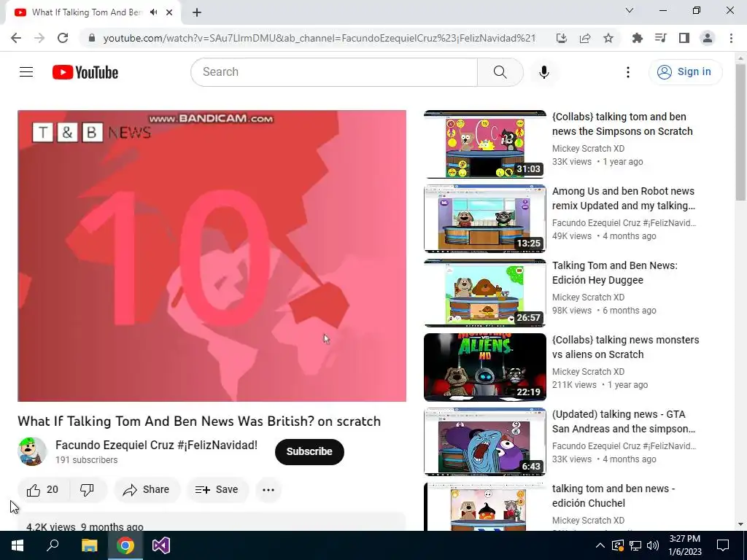The image size is (747, 560).
Task: Open '{Collabs} talking tom and ben news the Simpsons' title
Action: click(x=622, y=124)
